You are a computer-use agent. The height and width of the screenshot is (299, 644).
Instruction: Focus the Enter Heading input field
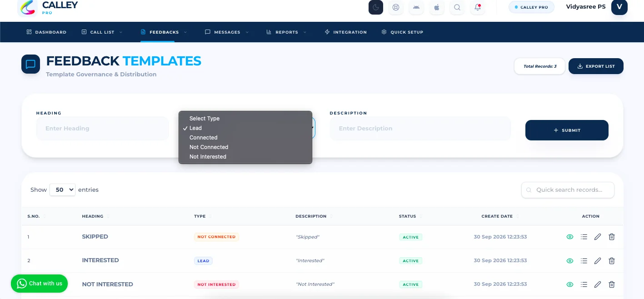tap(103, 129)
